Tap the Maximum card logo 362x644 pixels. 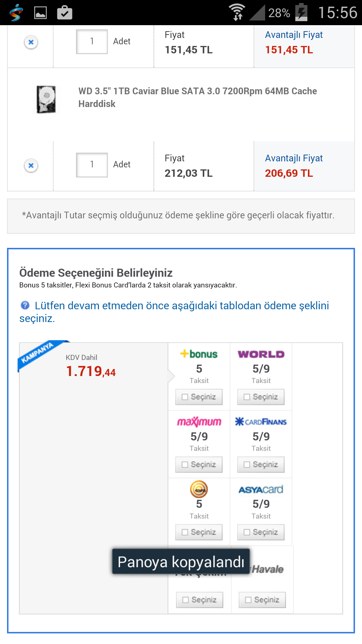(x=199, y=422)
